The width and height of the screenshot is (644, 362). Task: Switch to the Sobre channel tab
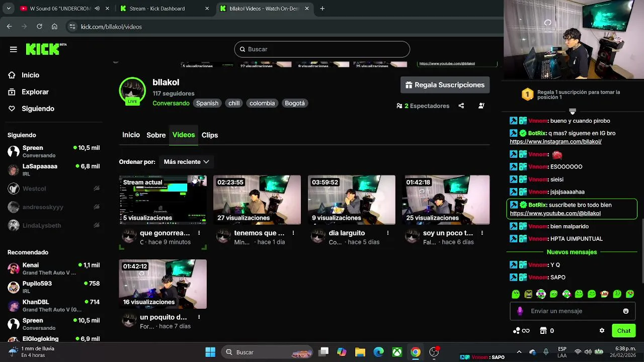click(x=156, y=135)
